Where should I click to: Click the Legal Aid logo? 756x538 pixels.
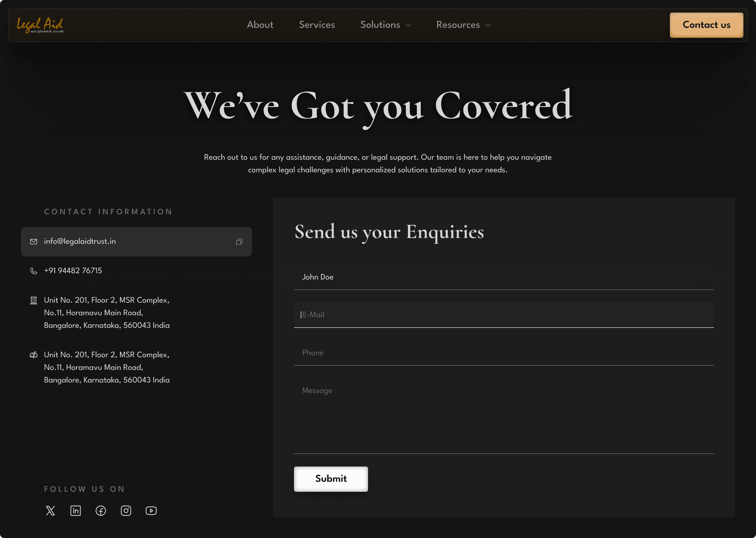click(40, 25)
